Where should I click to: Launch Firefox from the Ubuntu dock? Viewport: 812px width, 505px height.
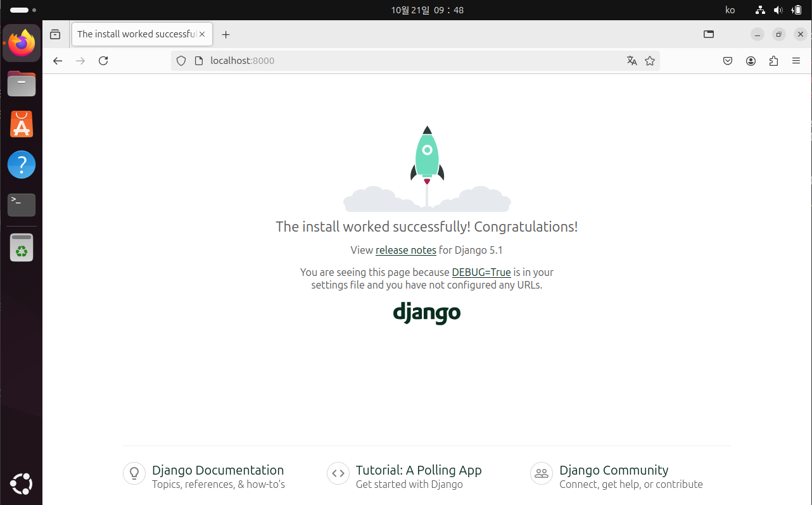pyautogui.click(x=22, y=43)
